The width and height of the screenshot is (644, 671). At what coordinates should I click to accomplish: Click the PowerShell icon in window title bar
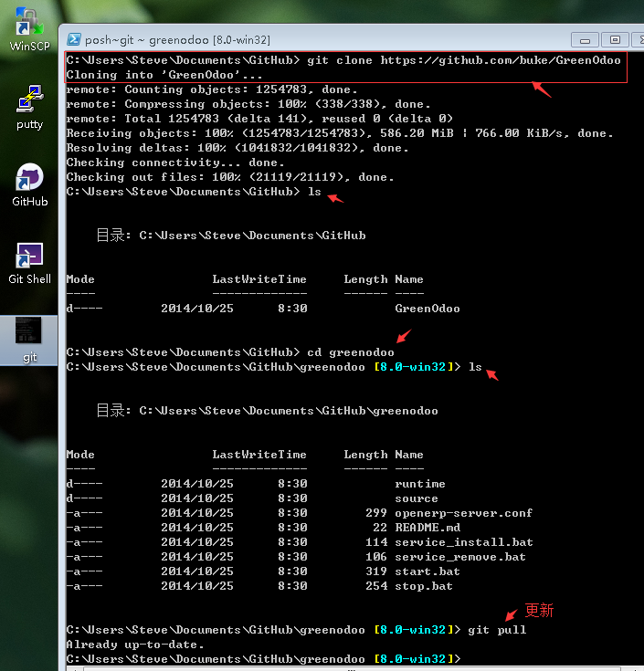click(x=74, y=39)
